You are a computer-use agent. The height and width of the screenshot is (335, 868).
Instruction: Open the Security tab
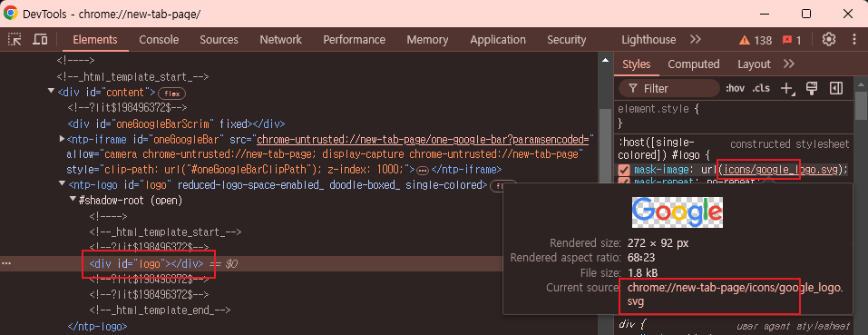[x=566, y=40]
